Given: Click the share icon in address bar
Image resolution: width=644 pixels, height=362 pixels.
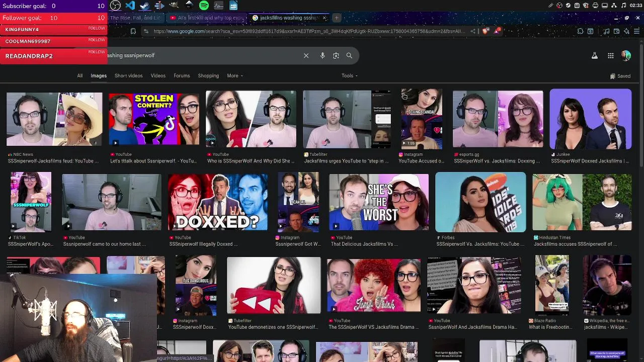Looking at the screenshot, I should (x=473, y=31).
